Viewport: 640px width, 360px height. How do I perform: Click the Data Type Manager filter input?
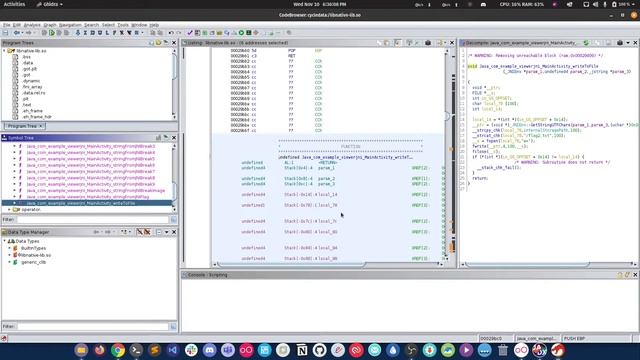(x=92, y=327)
